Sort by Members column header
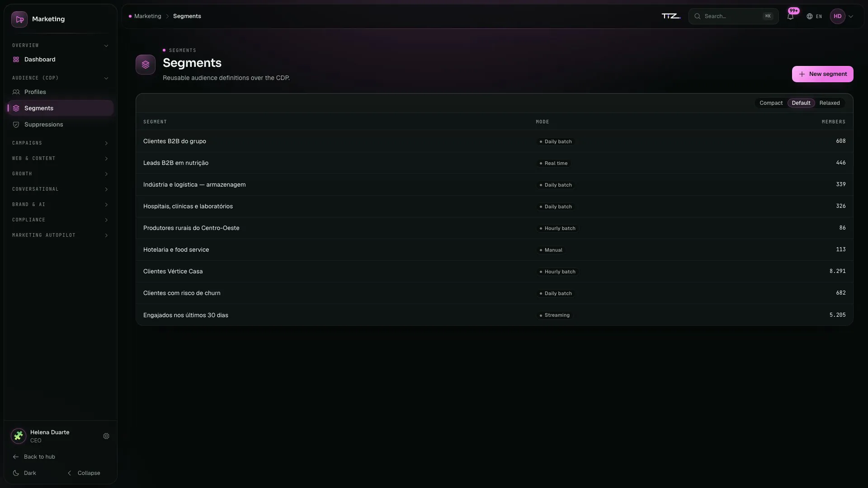Screen dimensions: 868x488 point(833,122)
